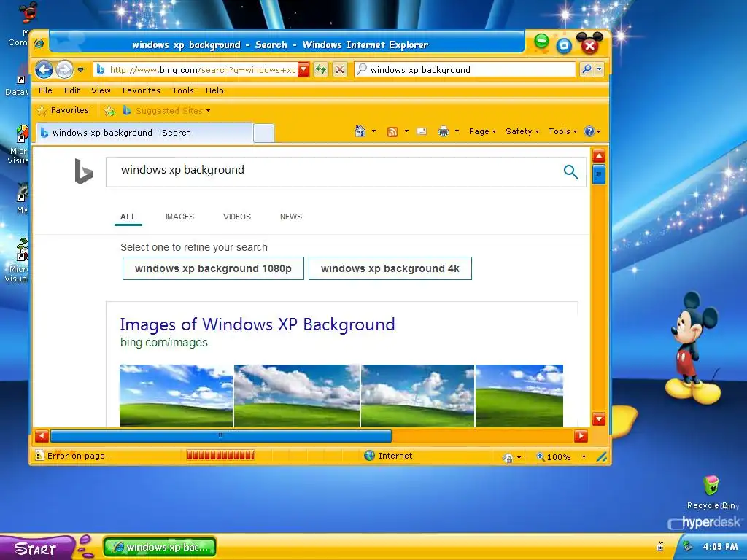Viewport: 747px width, 560px height.
Task: Open the Favorites menu
Action: (x=141, y=90)
